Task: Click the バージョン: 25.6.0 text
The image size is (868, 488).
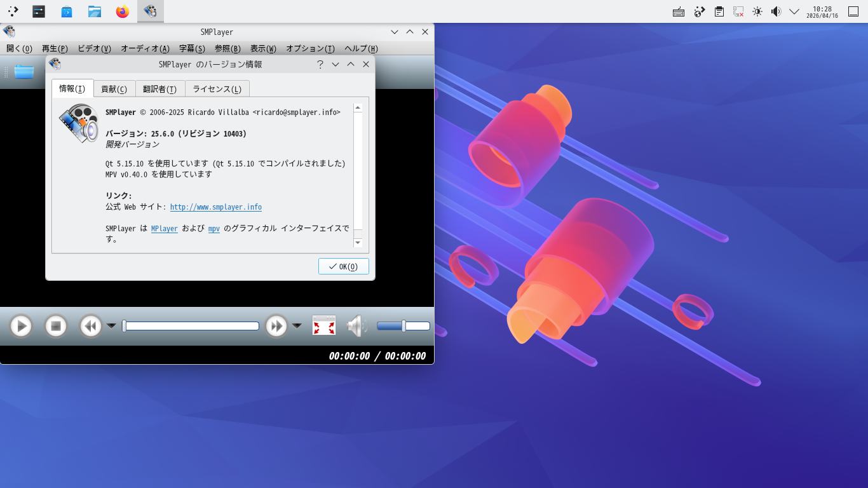Action: (176, 133)
